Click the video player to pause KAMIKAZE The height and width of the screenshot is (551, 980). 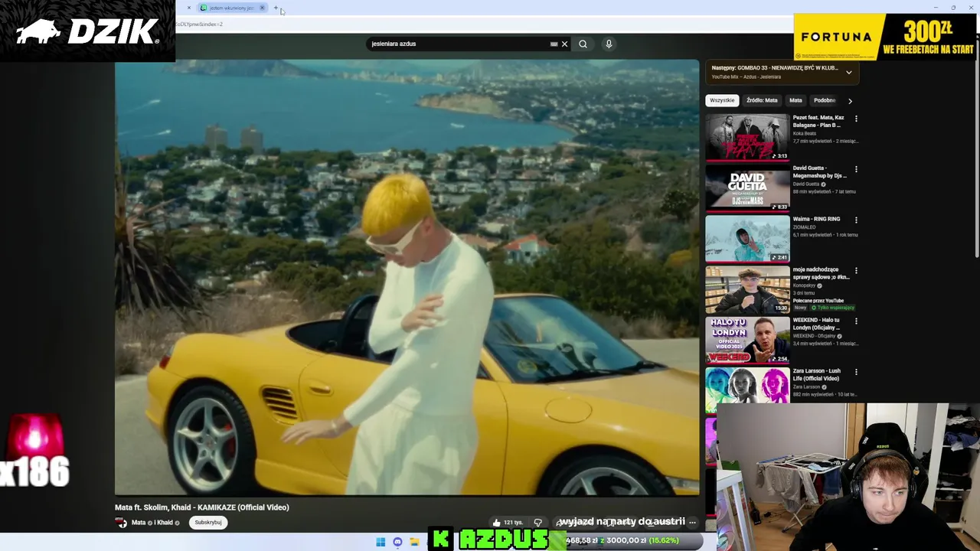coord(407,278)
